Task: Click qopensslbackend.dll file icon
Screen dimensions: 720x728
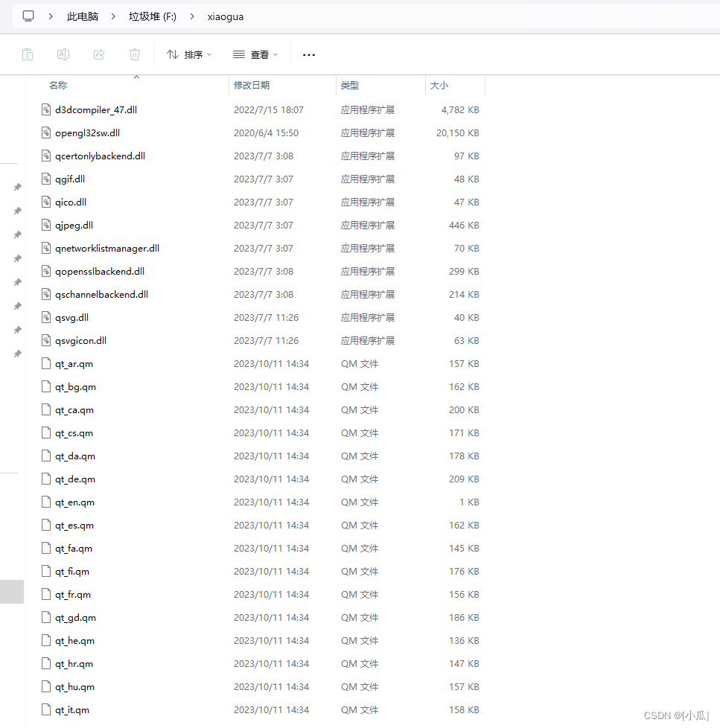Action: click(x=46, y=271)
